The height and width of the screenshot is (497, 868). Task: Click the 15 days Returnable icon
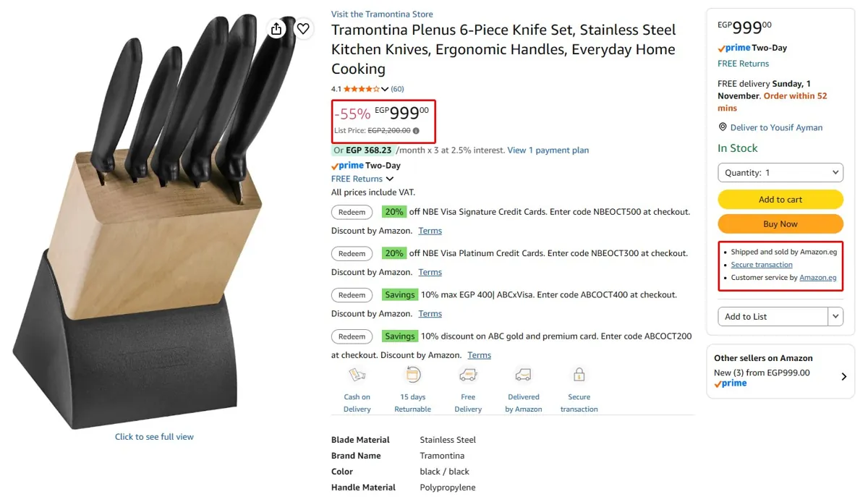413,375
